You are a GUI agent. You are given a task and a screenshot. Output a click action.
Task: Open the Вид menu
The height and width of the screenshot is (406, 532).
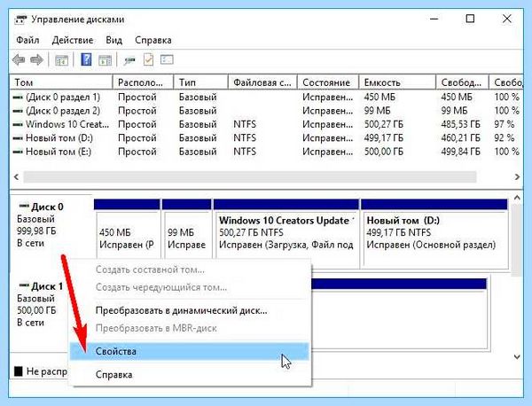113,40
